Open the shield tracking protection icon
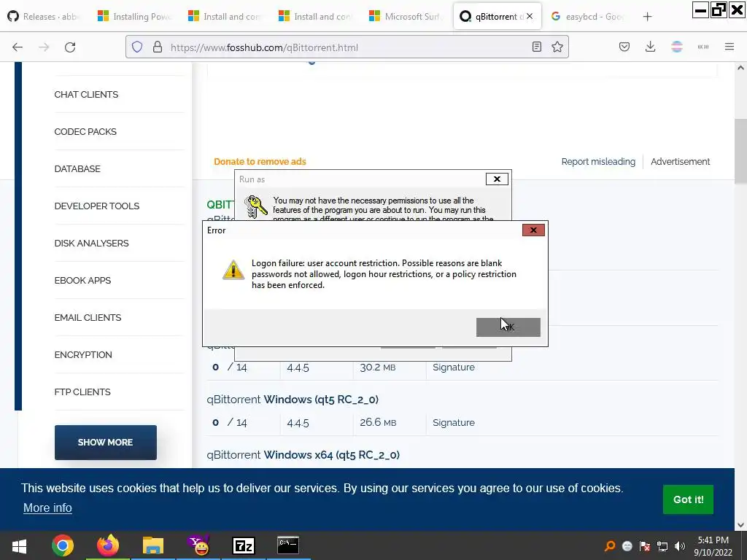747x560 pixels. click(137, 47)
